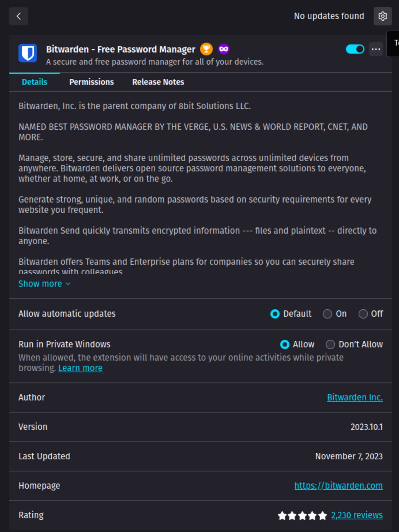Click the Generate strong, unique passwords paragraph
Image resolution: width=399 pixels, height=532 pixels.
click(195, 205)
